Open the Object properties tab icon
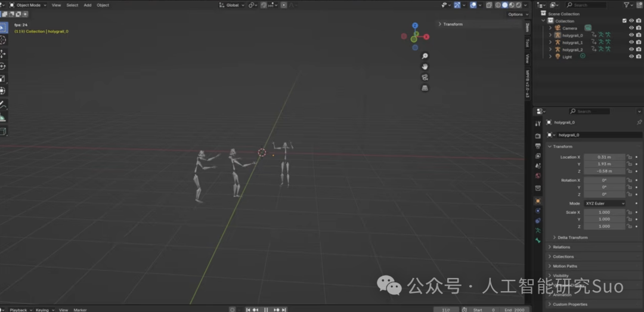The height and width of the screenshot is (312, 644). [x=538, y=200]
